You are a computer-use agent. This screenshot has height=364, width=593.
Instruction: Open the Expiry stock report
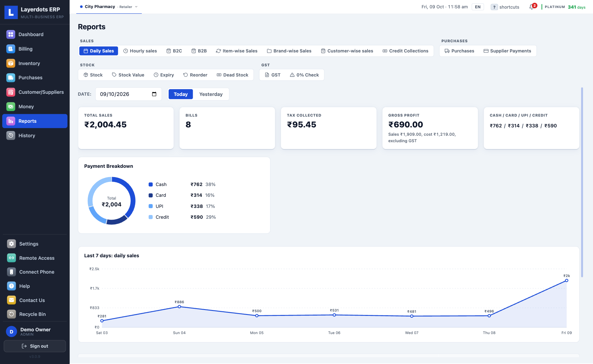164,75
